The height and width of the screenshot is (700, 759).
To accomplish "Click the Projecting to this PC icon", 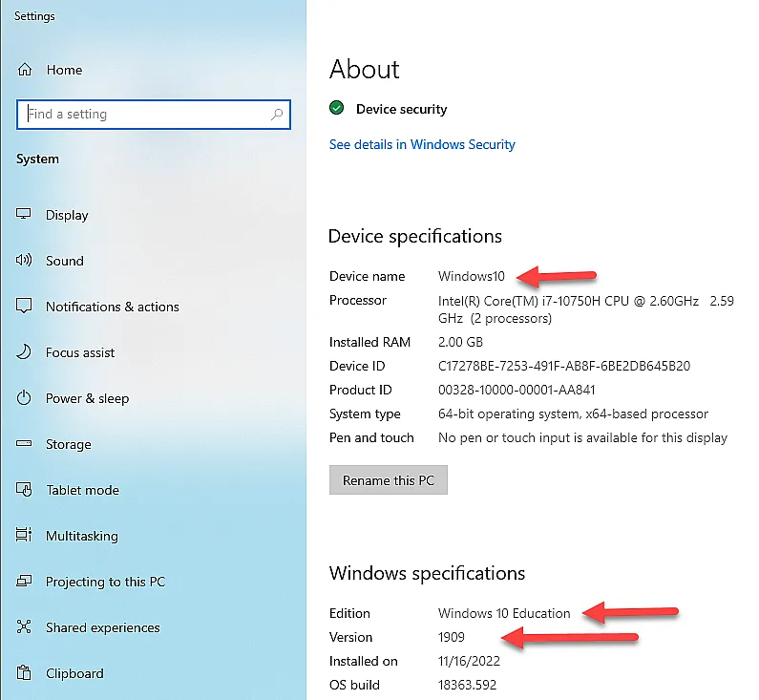I will click(24, 581).
